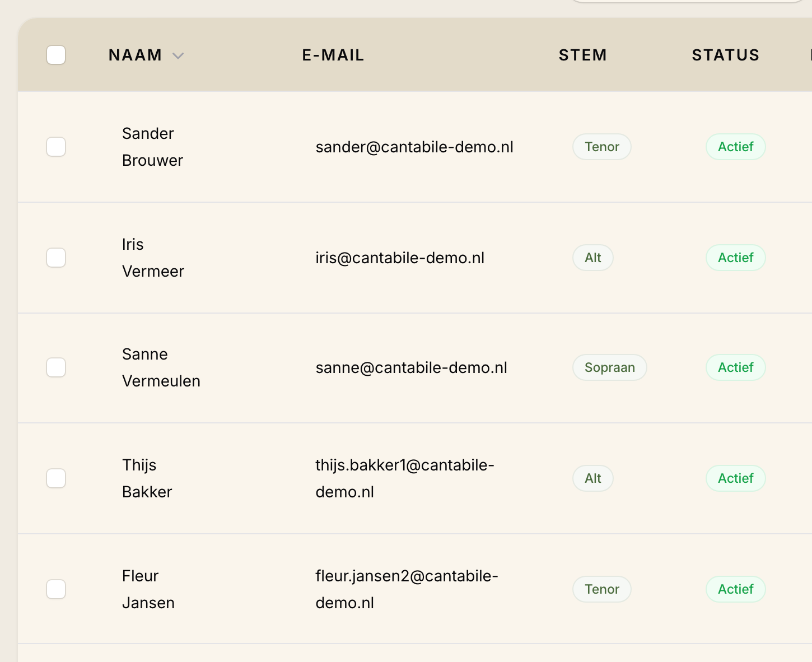Viewport: 812px width, 662px height.
Task: Click the sort chevron beside NAAM
Action: 178,55
